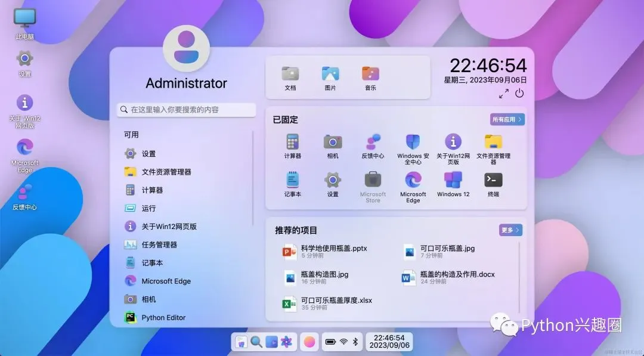Launch Microsoft Store from pinned apps

[373, 187]
